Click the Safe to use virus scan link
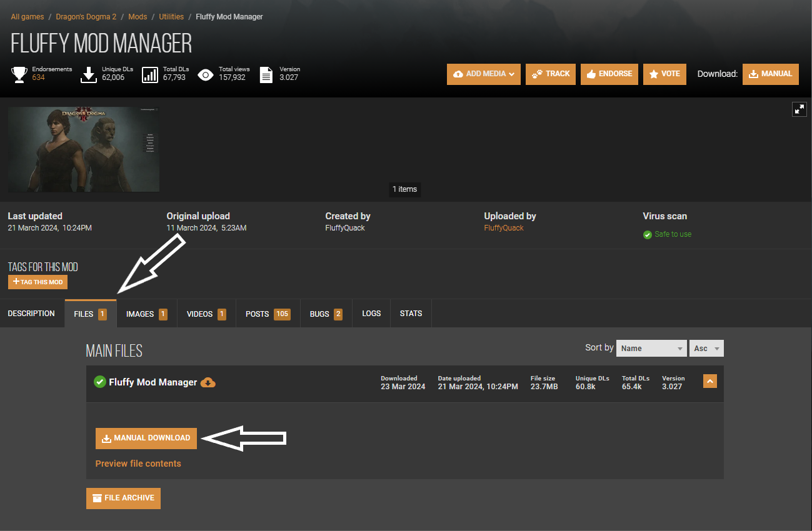The height and width of the screenshot is (531, 812). pos(673,234)
